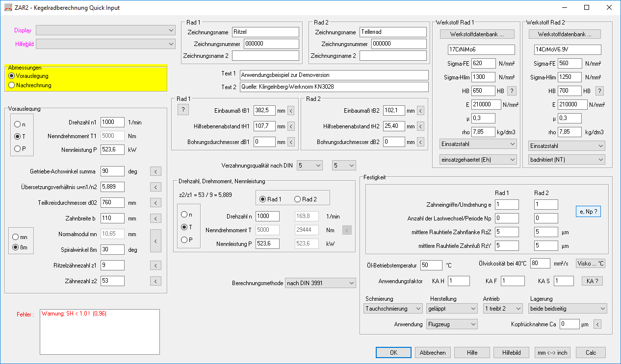Click the Text 1 input field

pos(334,75)
